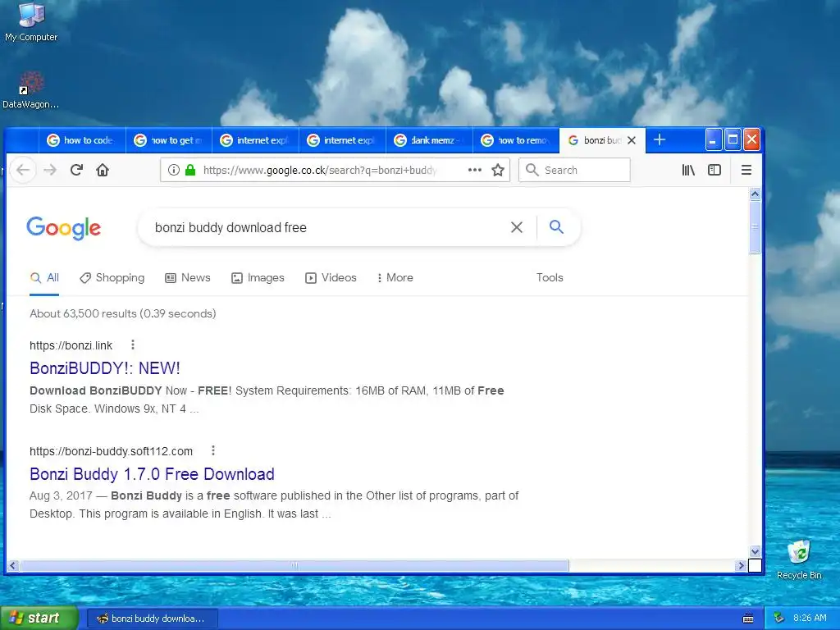Switch to the 'how to get m' tab

[x=169, y=140]
